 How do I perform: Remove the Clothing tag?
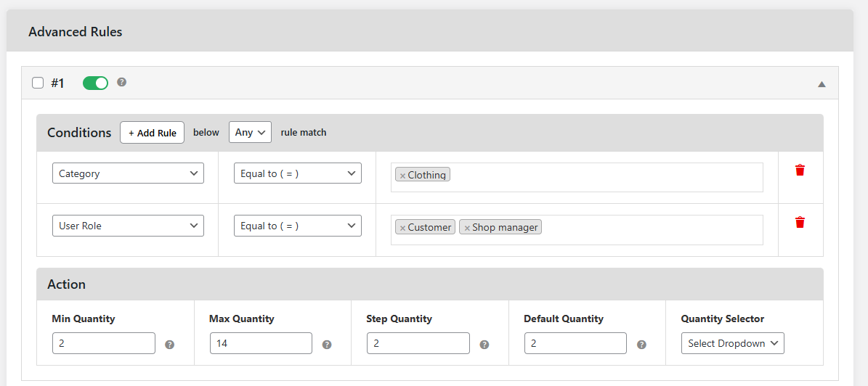402,176
